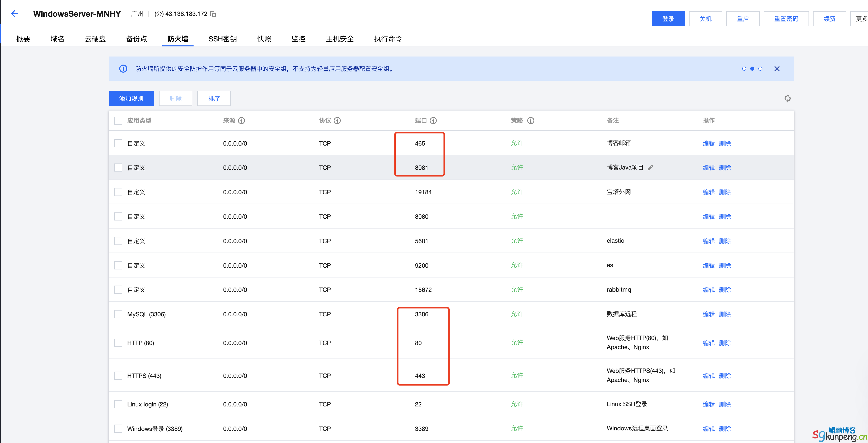Select the third banner pagination dot
868x443 pixels.
(760, 69)
